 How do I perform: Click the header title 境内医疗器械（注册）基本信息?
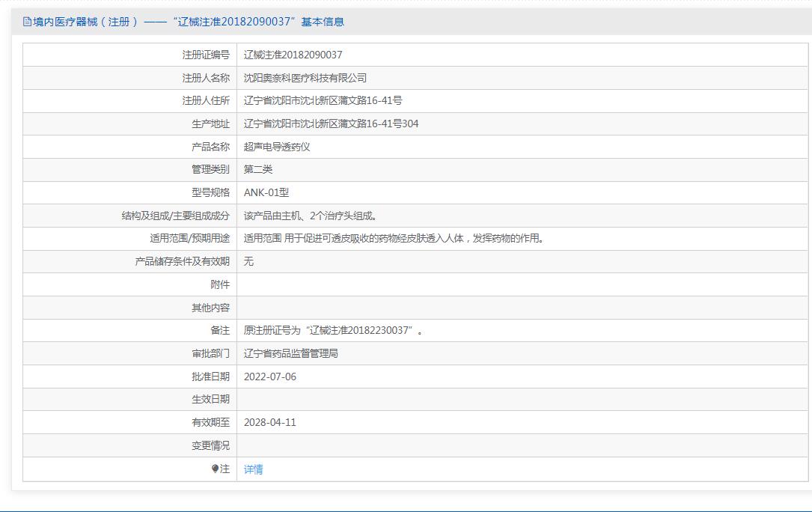189,22
